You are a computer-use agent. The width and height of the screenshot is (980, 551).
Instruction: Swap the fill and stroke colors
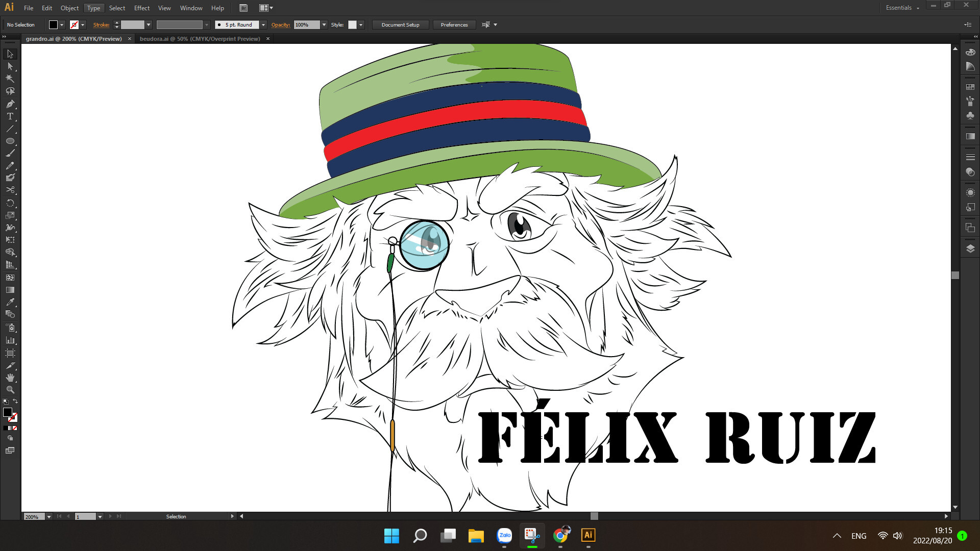[x=15, y=400]
